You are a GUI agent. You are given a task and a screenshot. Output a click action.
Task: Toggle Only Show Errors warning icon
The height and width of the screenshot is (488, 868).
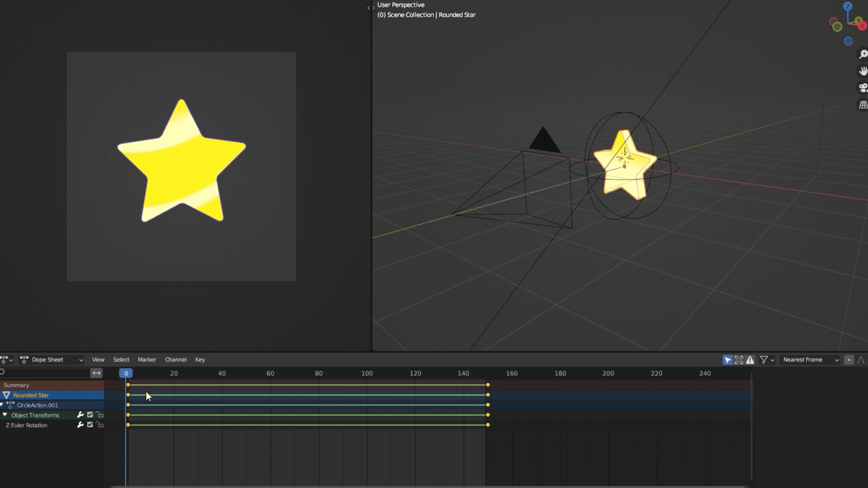[750, 360]
